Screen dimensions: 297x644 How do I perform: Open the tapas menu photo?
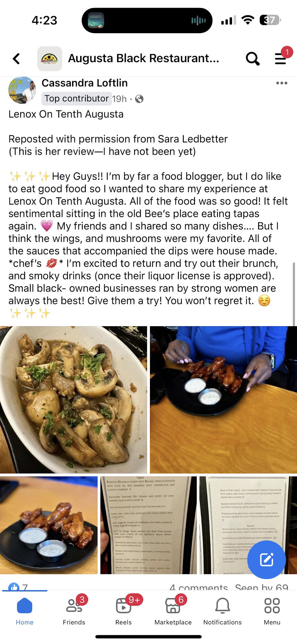coord(148,525)
